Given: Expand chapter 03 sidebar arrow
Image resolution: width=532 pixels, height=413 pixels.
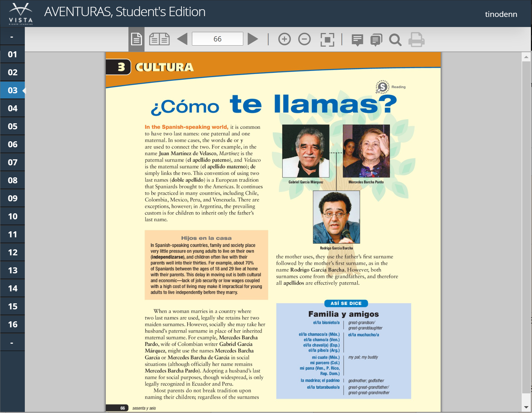Looking at the screenshot, I should click(24, 90).
